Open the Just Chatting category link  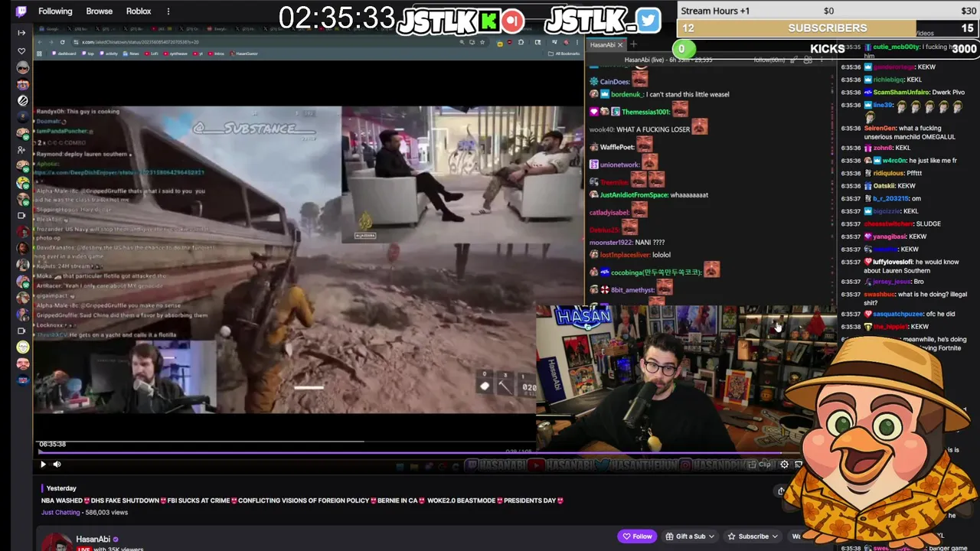coord(60,512)
